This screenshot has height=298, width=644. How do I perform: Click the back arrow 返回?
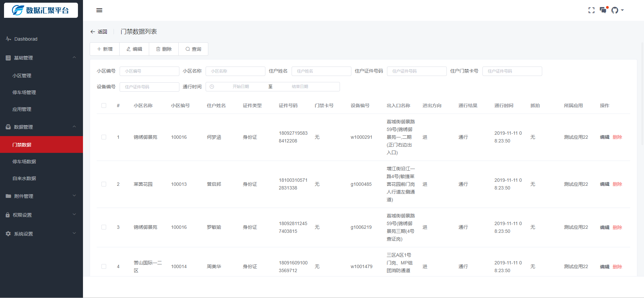99,32
